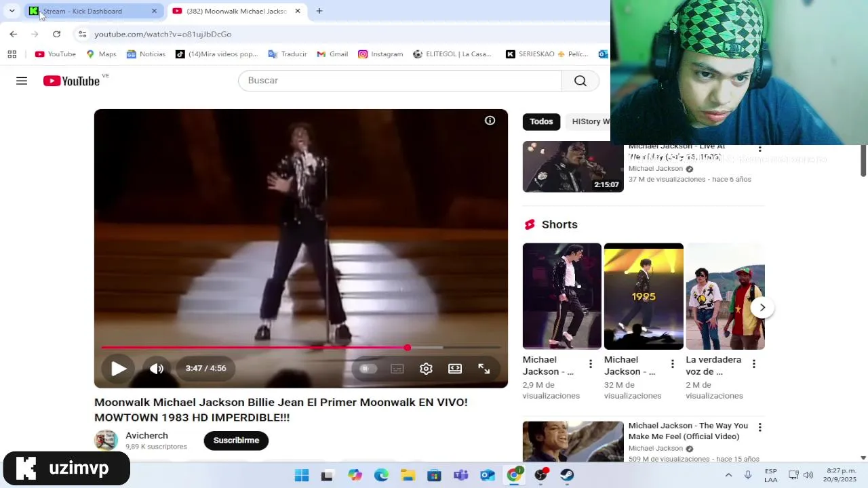The image size is (868, 488).
Task: Open the taskbar volume control
Action: pyautogui.click(x=808, y=475)
